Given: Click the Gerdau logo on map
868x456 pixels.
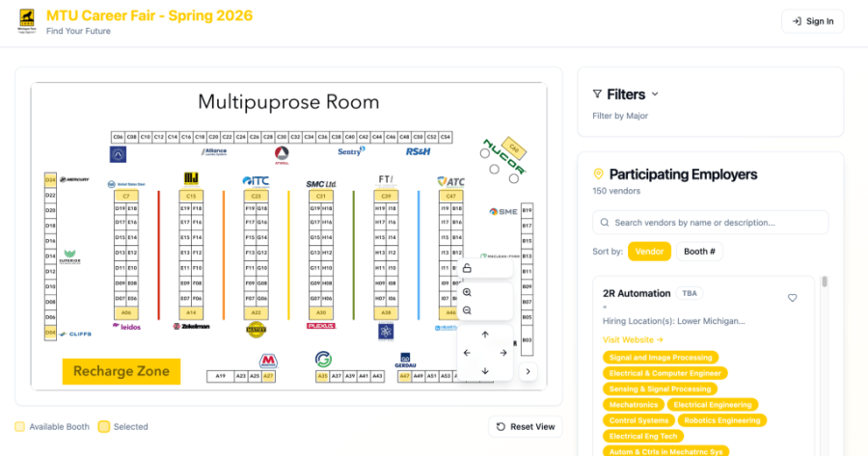Looking at the screenshot, I should pos(405,361).
